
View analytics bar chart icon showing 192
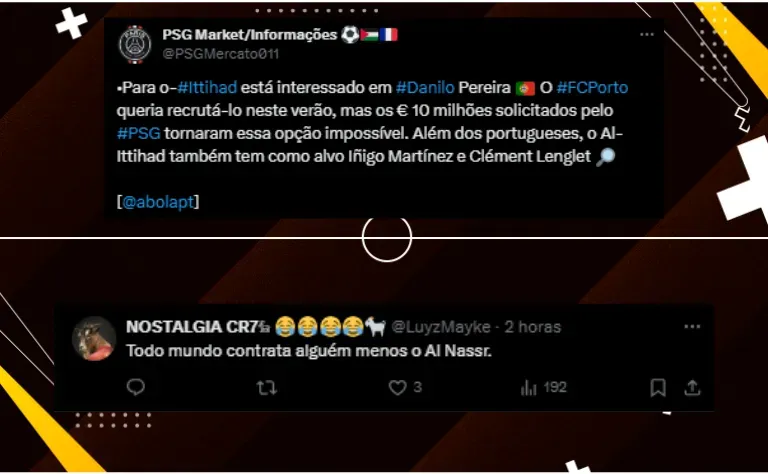pyautogui.click(x=528, y=387)
